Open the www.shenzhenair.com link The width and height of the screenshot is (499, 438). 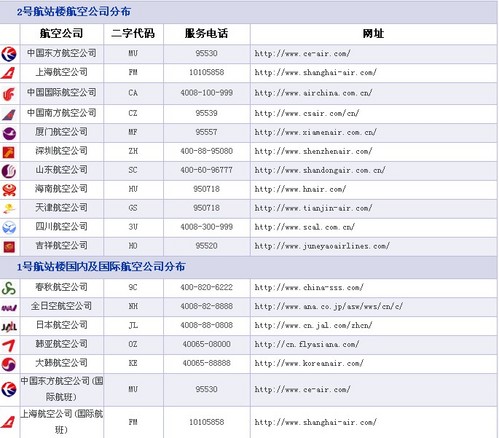pyautogui.click(x=313, y=151)
